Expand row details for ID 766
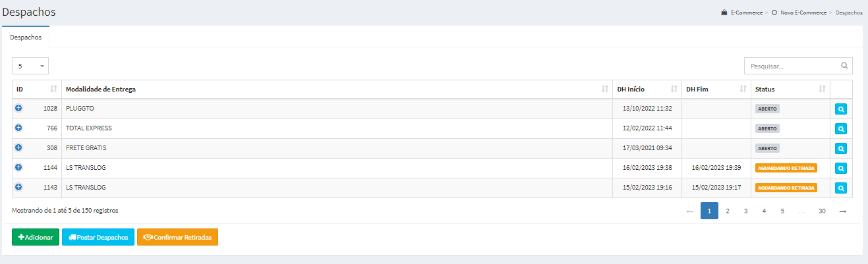The image size is (868, 264). coord(18,128)
